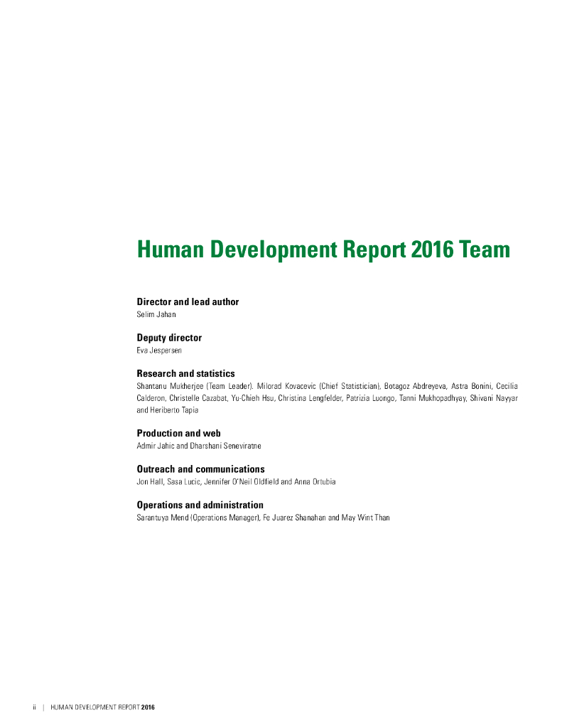
Task: Click the name 'Jon Hall'
Action: pyautogui.click(x=149, y=482)
